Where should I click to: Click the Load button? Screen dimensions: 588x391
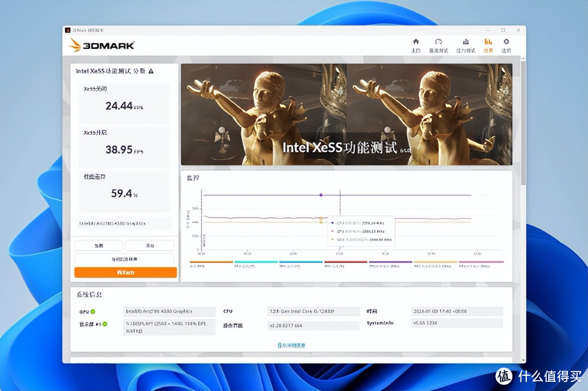(99, 246)
